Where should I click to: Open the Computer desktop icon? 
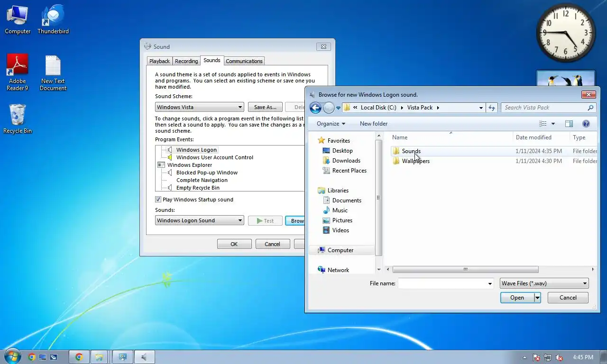(x=18, y=19)
